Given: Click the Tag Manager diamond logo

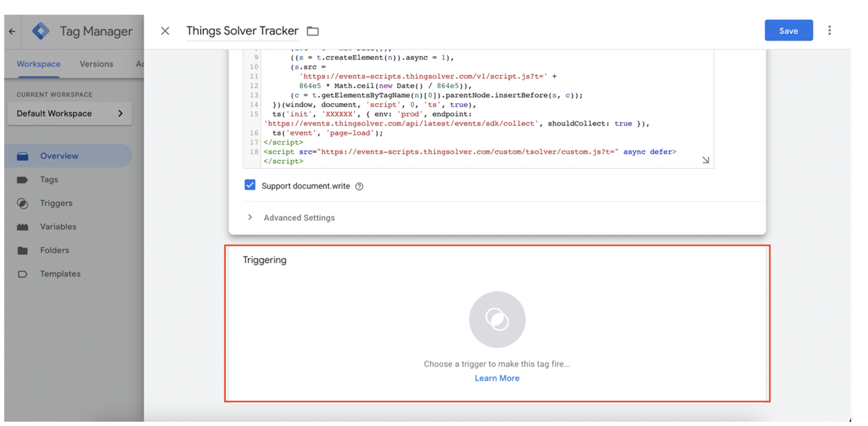Looking at the screenshot, I should coord(41,31).
